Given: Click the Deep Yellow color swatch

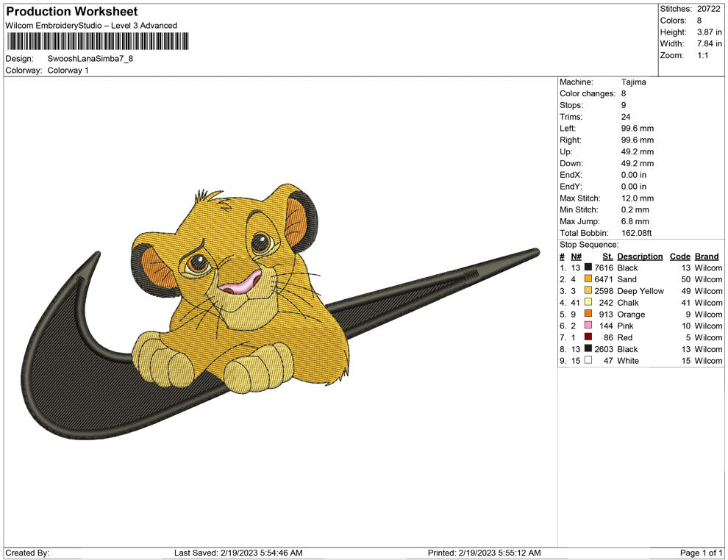Looking at the screenshot, I should pos(588,290).
